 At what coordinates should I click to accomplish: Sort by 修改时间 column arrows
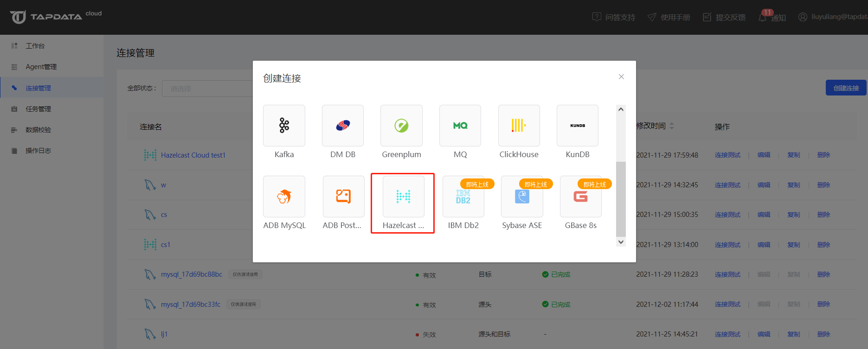pos(672,126)
